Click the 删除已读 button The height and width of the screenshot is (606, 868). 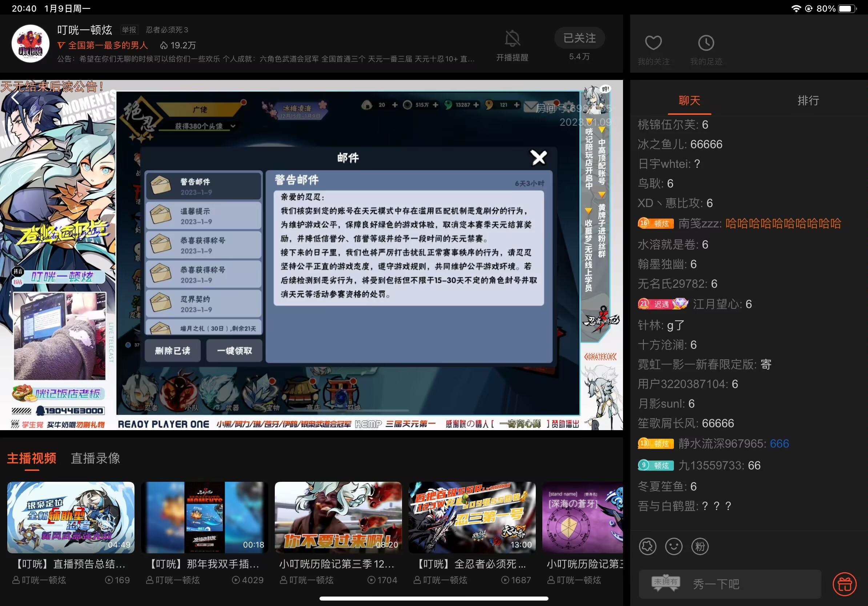point(172,351)
